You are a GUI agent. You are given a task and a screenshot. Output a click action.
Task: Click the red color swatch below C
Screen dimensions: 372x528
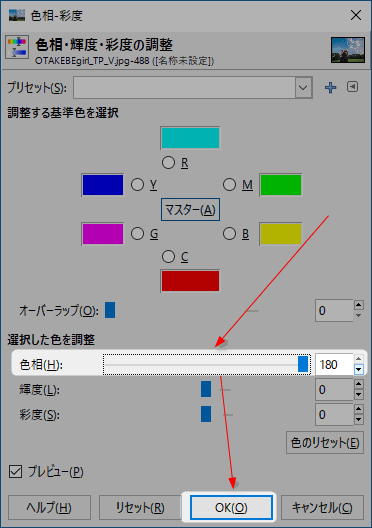(x=190, y=281)
